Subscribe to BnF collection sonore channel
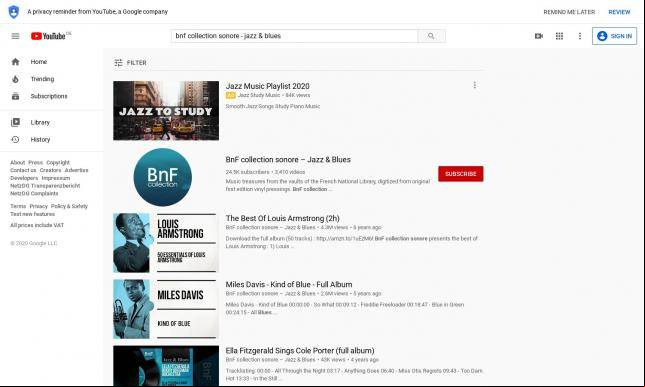This screenshot has height=387, width=645. point(461,174)
